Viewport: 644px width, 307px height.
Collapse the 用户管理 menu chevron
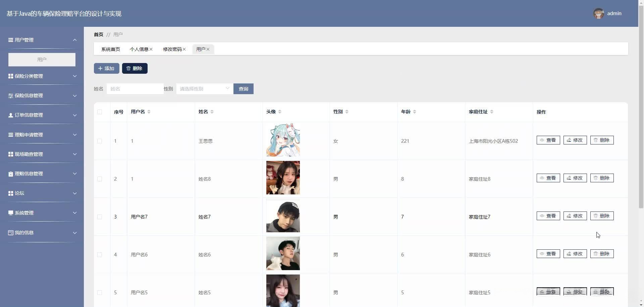pos(75,40)
